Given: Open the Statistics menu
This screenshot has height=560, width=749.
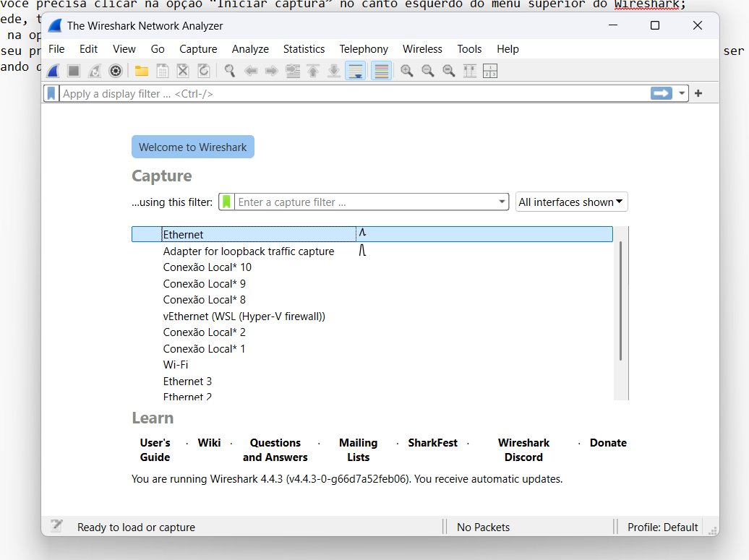Looking at the screenshot, I should tap(304, 49).
